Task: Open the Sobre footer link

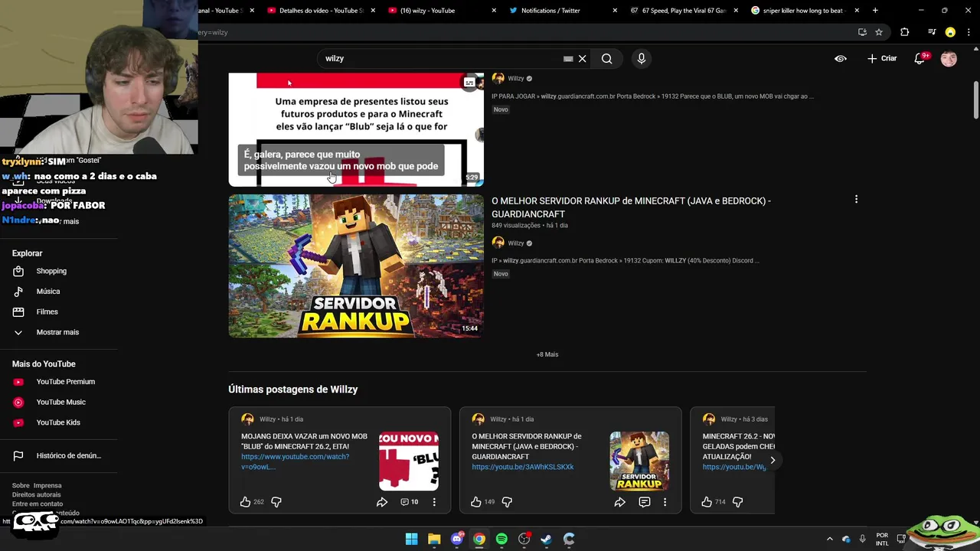Action: tap(21, 485)
